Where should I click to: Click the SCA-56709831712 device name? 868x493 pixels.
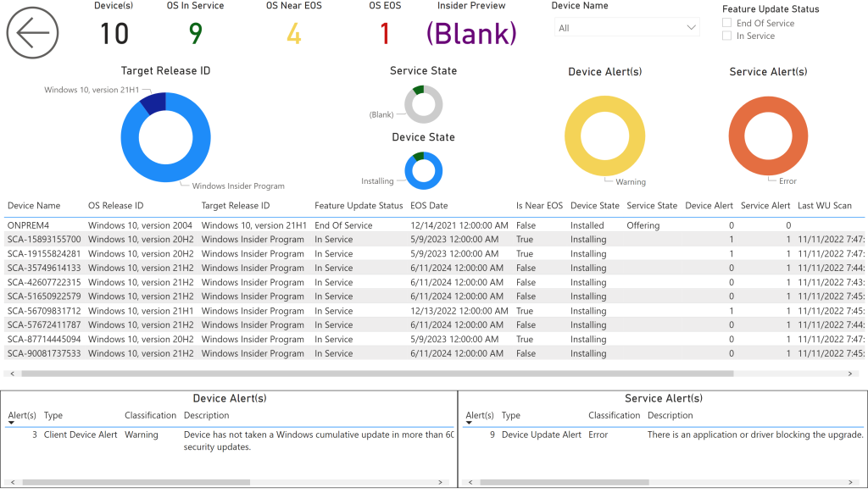[x=44, y=311]
